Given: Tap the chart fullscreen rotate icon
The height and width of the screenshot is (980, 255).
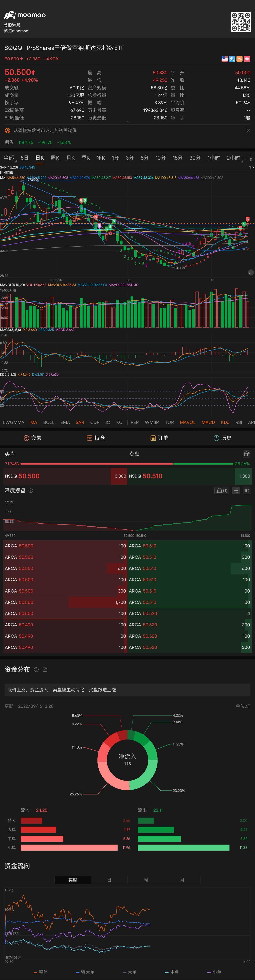Looking at the screenshot, I should pyautogui.click(x=250, y=272).
